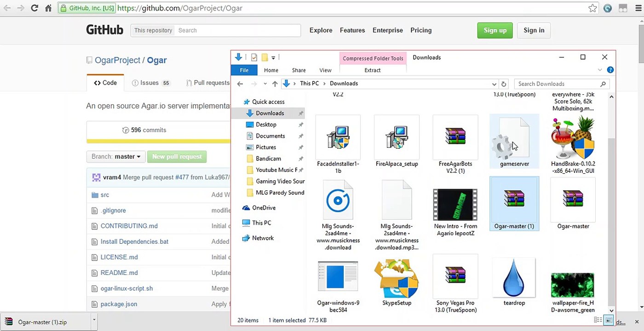Open the New Intro video thumbnail

click(x=455, y=204)
